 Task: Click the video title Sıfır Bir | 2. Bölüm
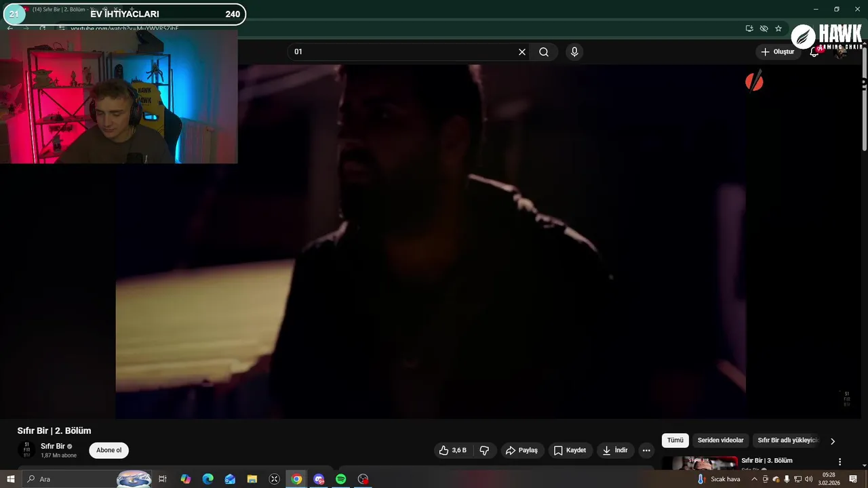[54, 431]
